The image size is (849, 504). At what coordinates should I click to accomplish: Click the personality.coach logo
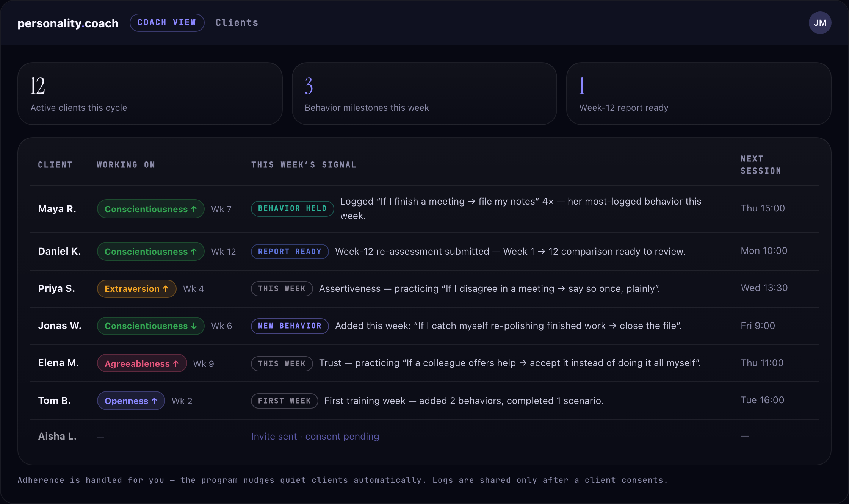68,23
